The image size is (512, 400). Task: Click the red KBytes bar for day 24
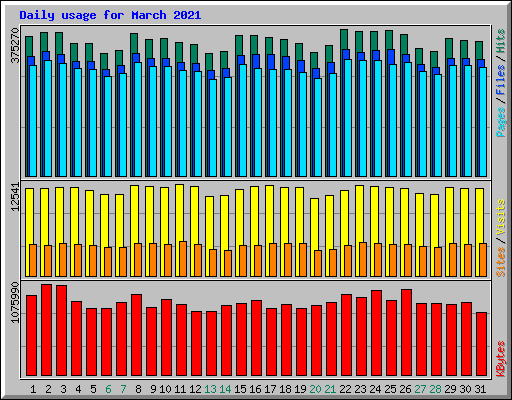[377, 333]
